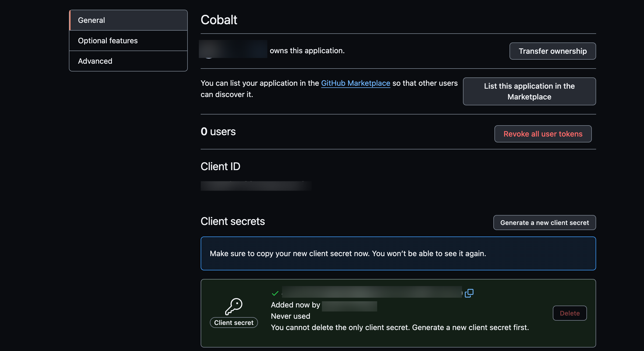644x351 pixels.
Task: Revoke all user tokens
Action: (x=543, y=134)
